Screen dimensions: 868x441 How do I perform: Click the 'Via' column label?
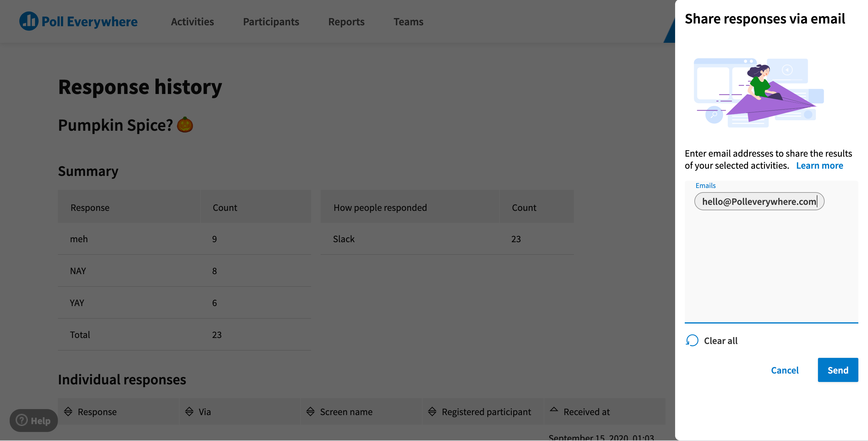click(x=205, y=412)
